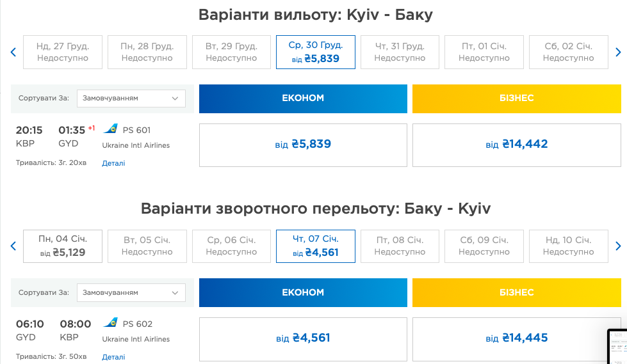Viewport: 627px width, 364px height.
Task: Click Ukraine Intl Airlines logo for PS 602
Action: coord(110,323)
